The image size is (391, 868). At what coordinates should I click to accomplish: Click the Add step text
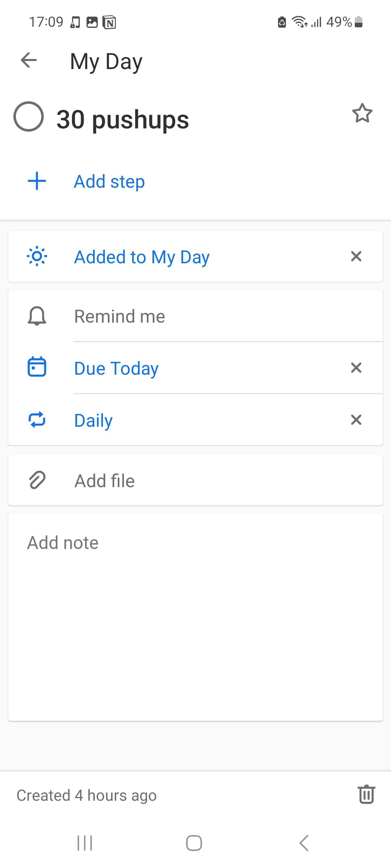point(109,182)
